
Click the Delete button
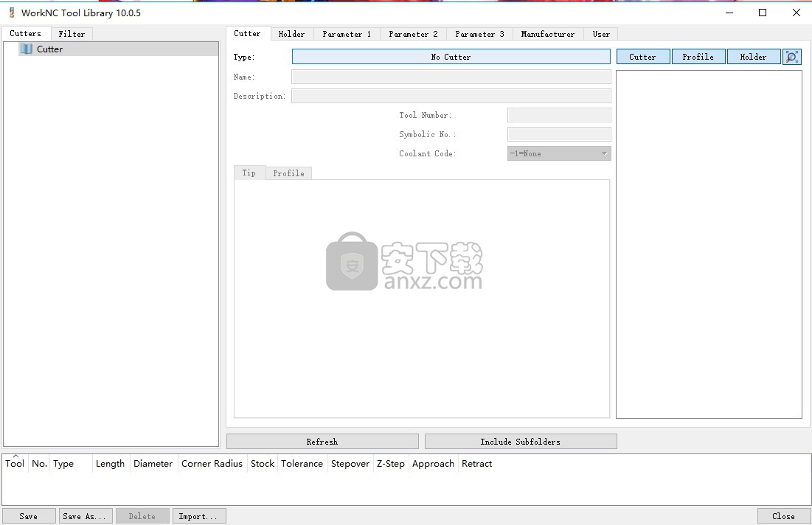tap(142, 516)
